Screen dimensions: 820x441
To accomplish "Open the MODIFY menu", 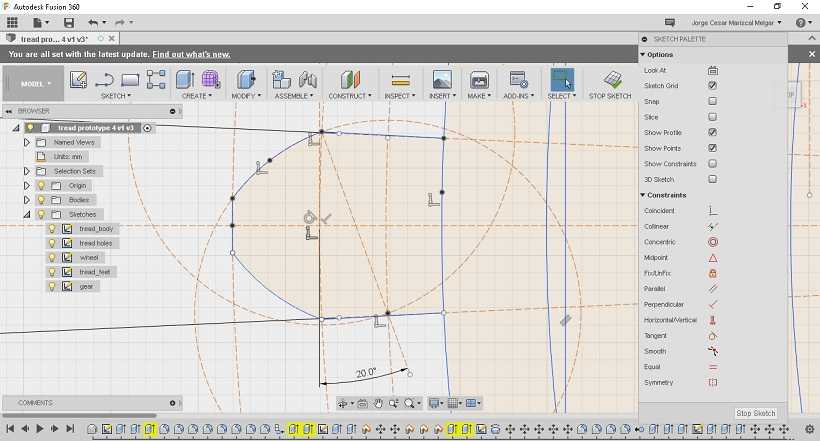I will tap(246, 96).
